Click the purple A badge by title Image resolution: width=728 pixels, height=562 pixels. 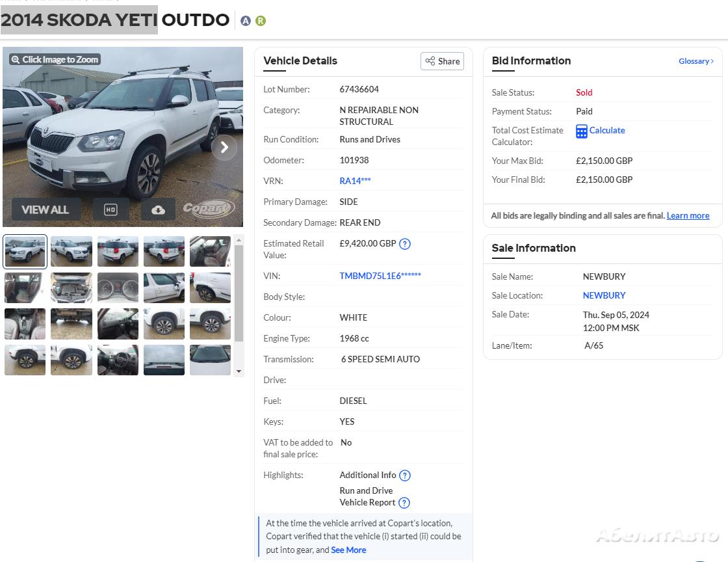point(246,21)
